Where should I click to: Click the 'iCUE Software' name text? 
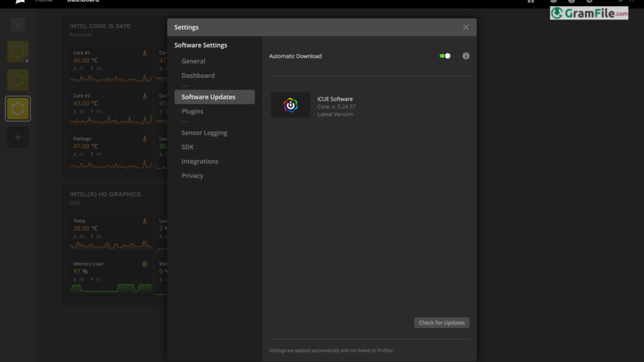pos(335,99)
